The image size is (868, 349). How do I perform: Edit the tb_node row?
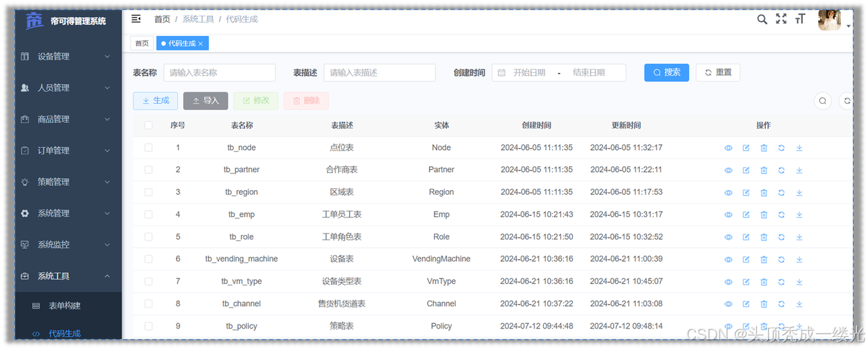click(746, 147)
